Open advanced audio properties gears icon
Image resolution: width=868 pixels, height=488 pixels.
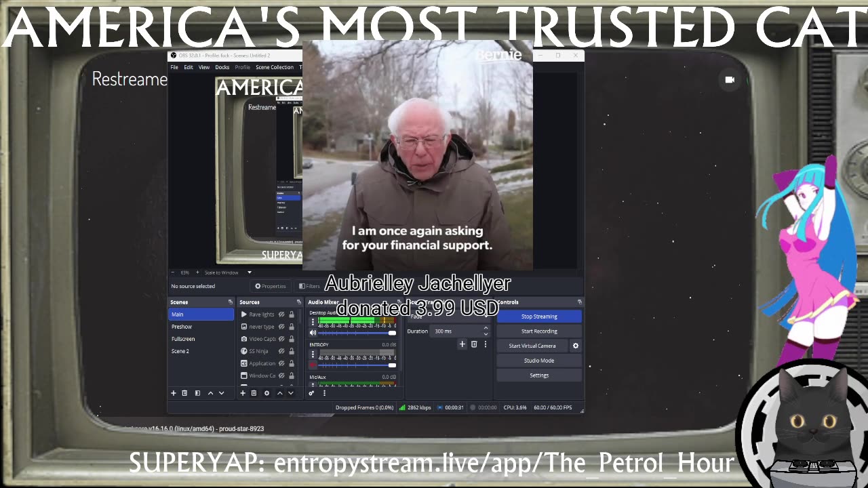coord(311,393)
